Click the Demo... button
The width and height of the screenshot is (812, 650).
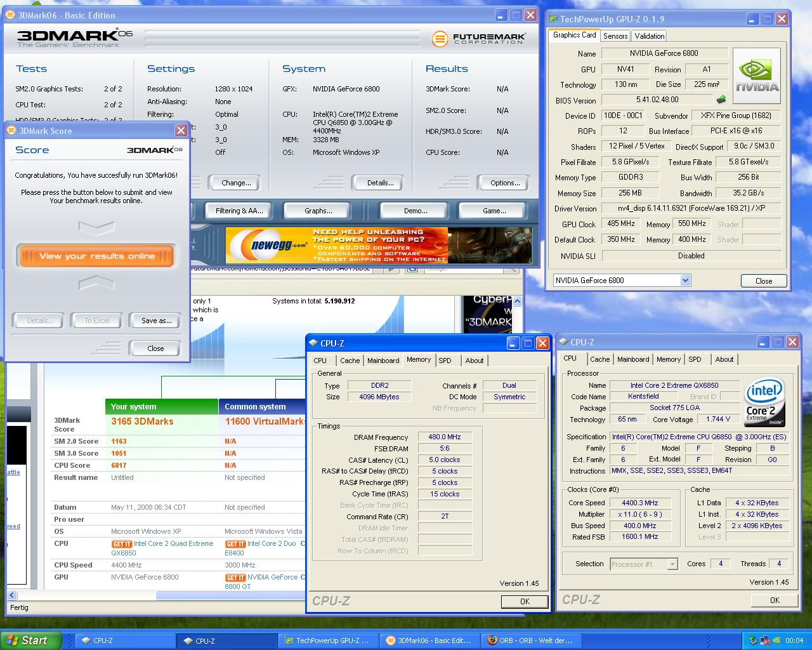pos(416,211)
